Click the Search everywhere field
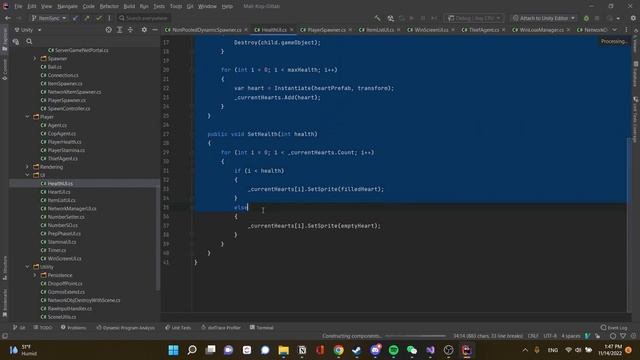This screenshot has height=360, width=640. click(x=144, y=18)
